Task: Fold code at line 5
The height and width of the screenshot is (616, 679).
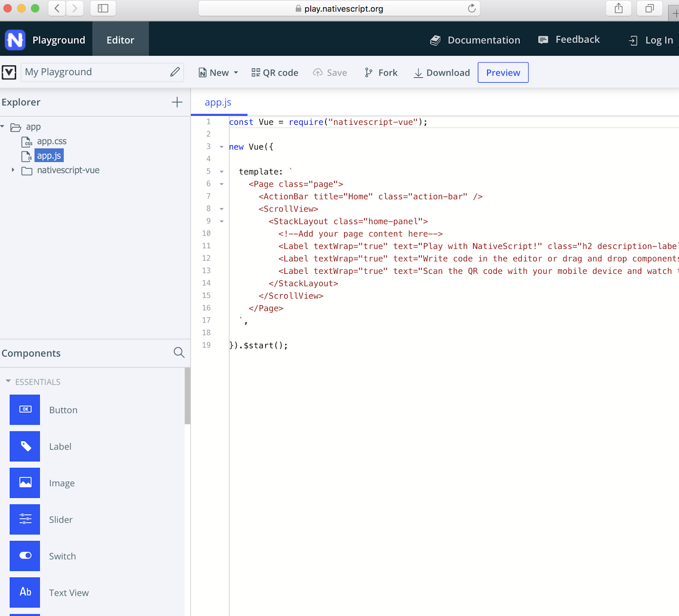Action: (x=222, y=172)
